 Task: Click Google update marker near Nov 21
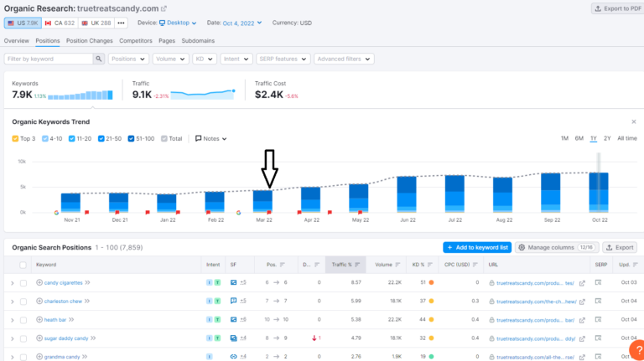tap(56, 213)
